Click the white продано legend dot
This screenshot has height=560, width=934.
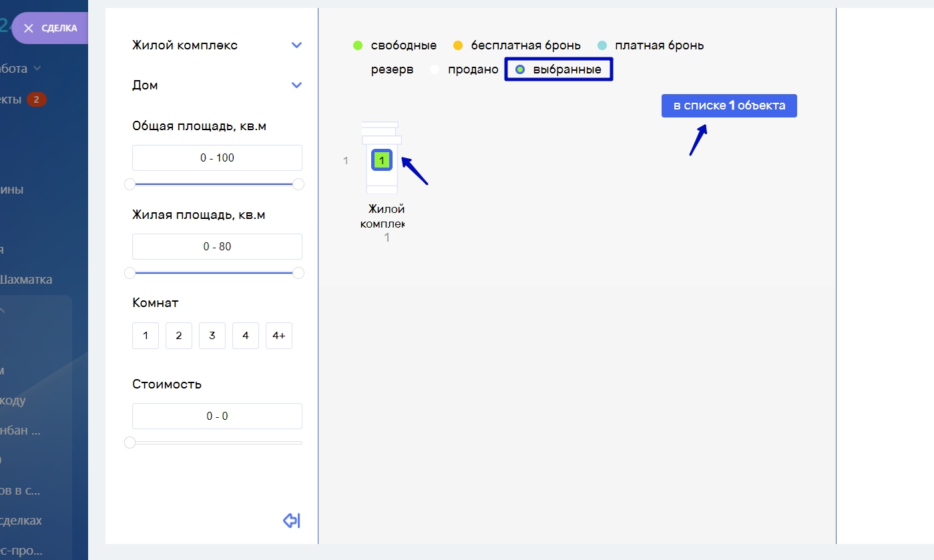435,69
